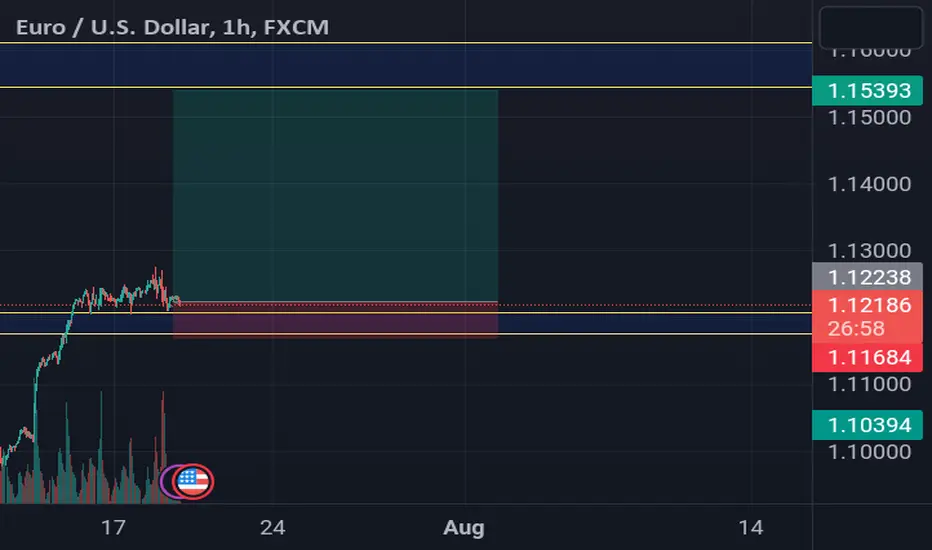The image size is (932, 550).
Task: Click the 17 date on time axis
Action: pos(113,527)
